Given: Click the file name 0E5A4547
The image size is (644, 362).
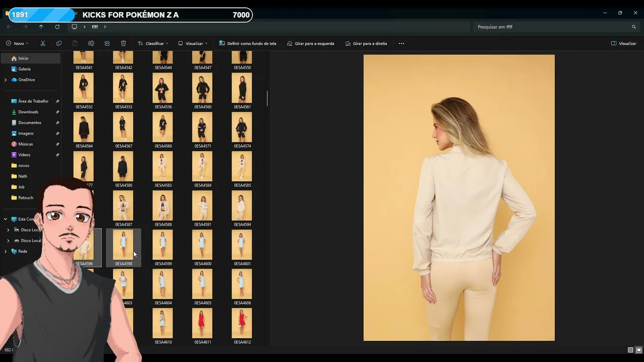Looking at the screenshot, I should coord(202,67).
